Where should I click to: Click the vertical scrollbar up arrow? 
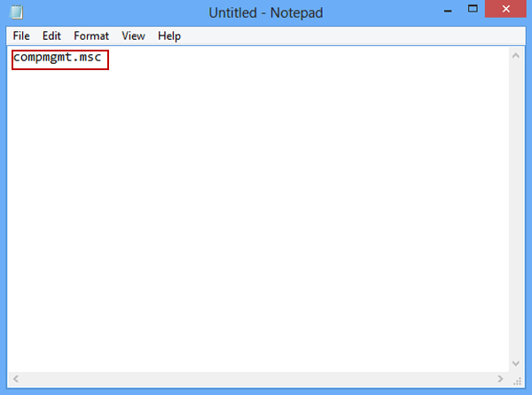[x=516, y=56]
